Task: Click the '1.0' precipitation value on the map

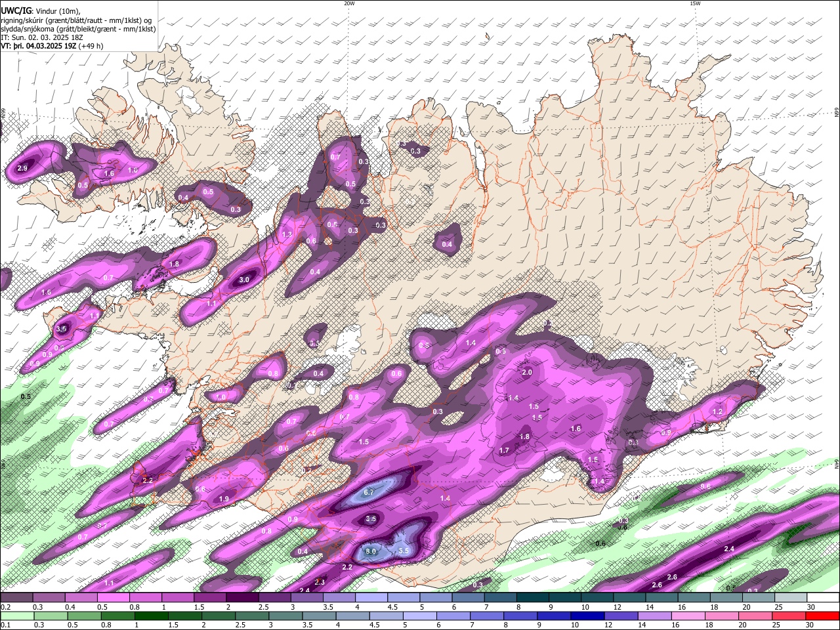Action: 220,398
